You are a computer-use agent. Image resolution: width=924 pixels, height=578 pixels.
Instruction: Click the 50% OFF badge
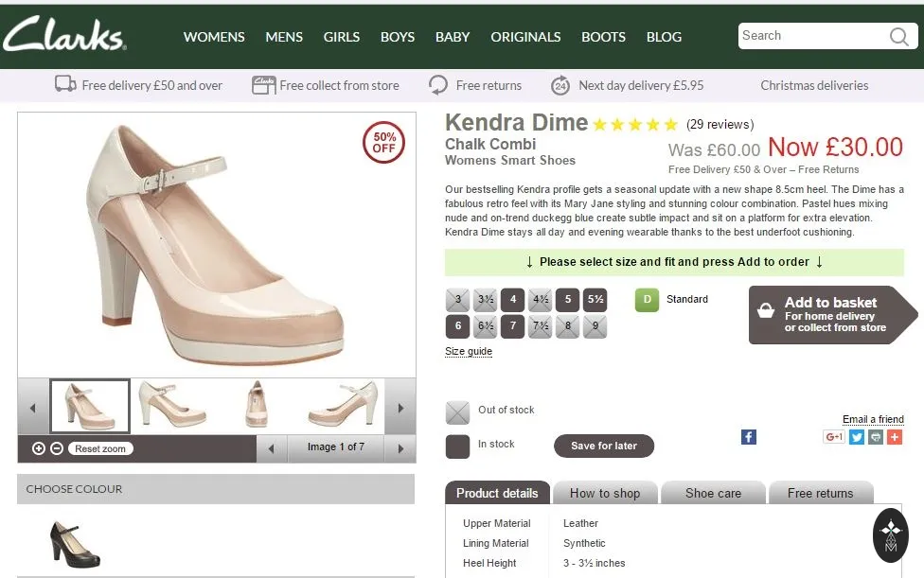[x=383, y=143]
